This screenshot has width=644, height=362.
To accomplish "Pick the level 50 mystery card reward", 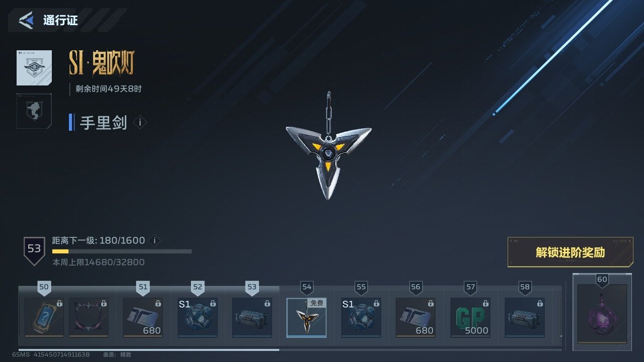I will (44, 317).
